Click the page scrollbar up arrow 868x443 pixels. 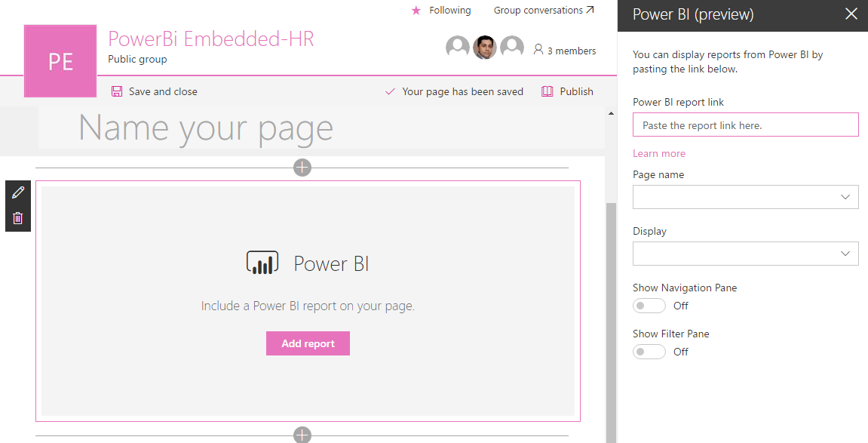click(611, 113)
